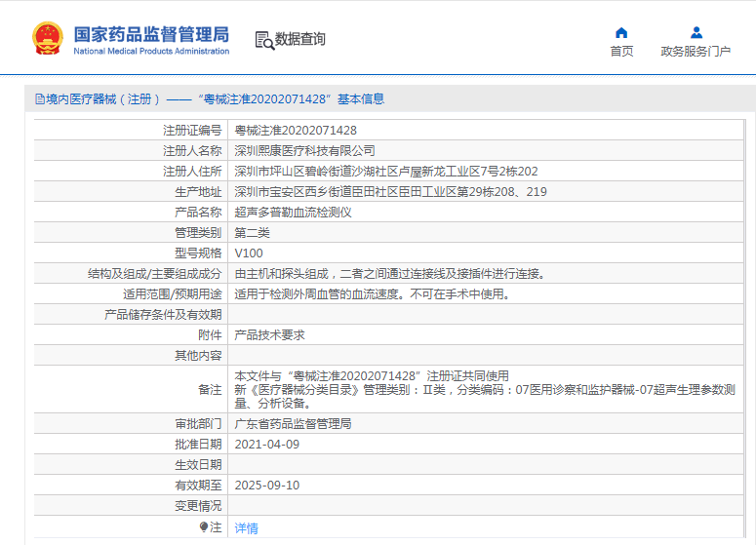Viewport: 756px width, 545px height.
Task: Open the 数据查询 search icon
Action: point(264,41)
